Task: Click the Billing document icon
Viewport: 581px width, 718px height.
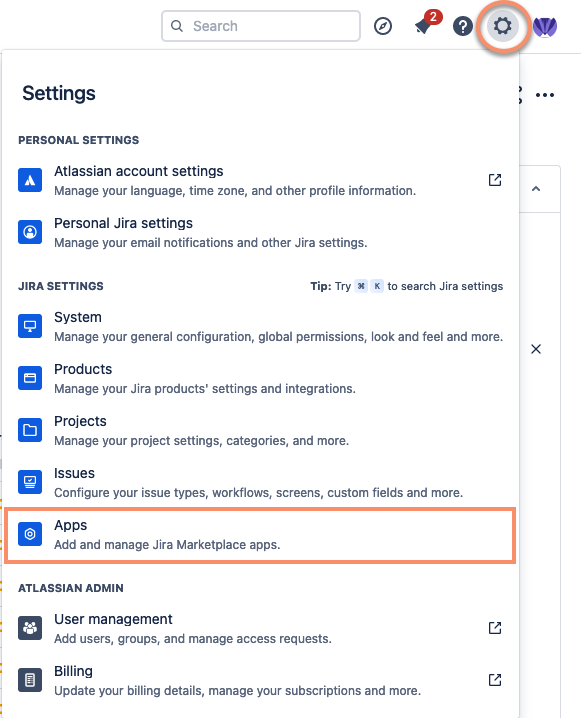Action: tap(30, 680)
